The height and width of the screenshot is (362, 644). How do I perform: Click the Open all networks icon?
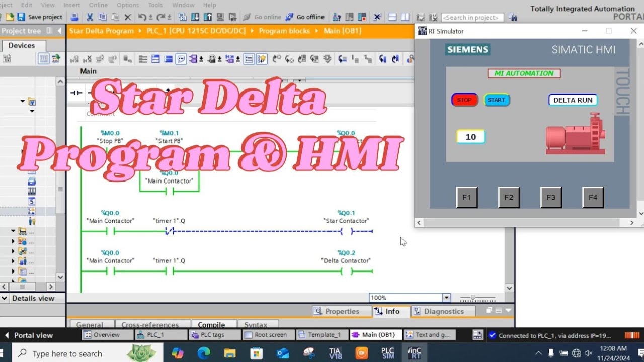(155, 59)
